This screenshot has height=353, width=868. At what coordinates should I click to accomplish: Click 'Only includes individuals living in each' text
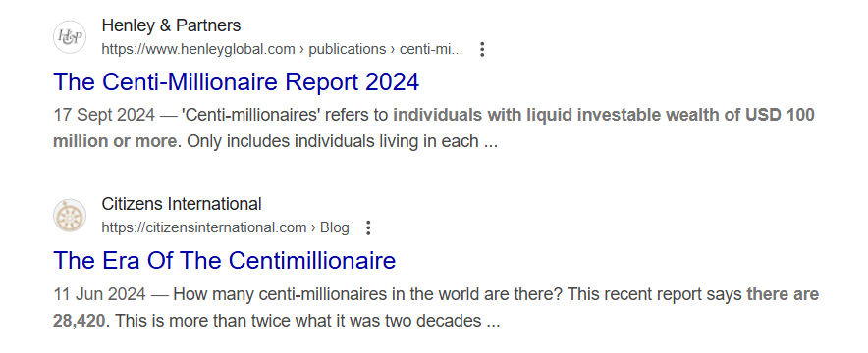[x=333, y=141]
